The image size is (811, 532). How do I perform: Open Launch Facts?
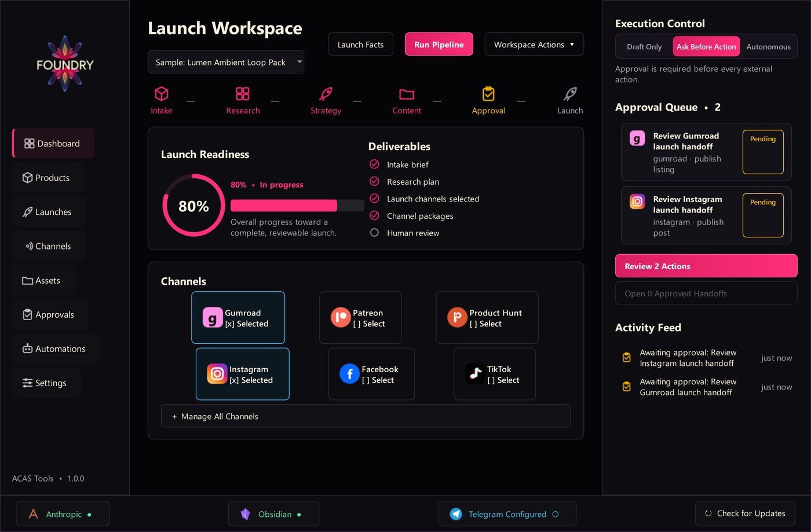coord(360,45)
